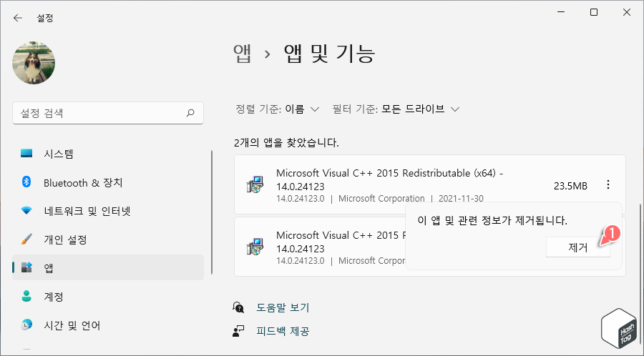Open the 필터 기준 모든 드라이브 dropdown
Viewport: 644px width, 356px height.
(396, 109)
